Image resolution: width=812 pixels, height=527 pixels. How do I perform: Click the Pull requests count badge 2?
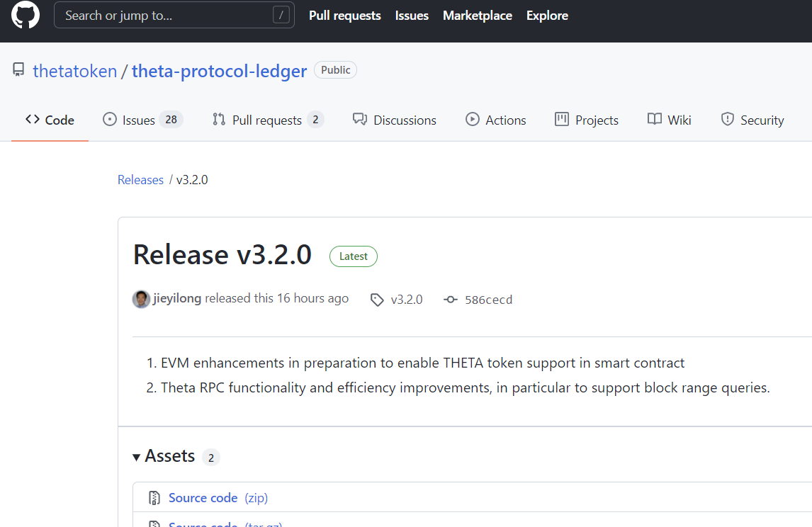[x=315, y=120]
